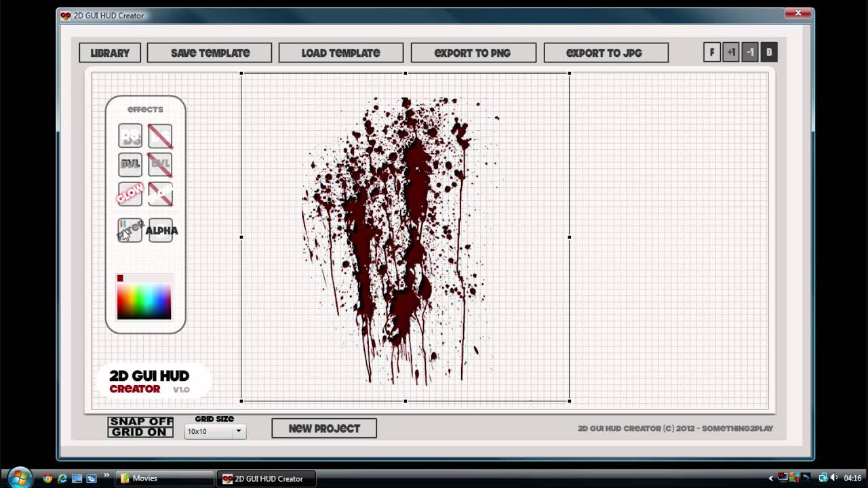Enable the DS drop shadow effect
Viewport: 868px width, 488px height.
(130, 136)
